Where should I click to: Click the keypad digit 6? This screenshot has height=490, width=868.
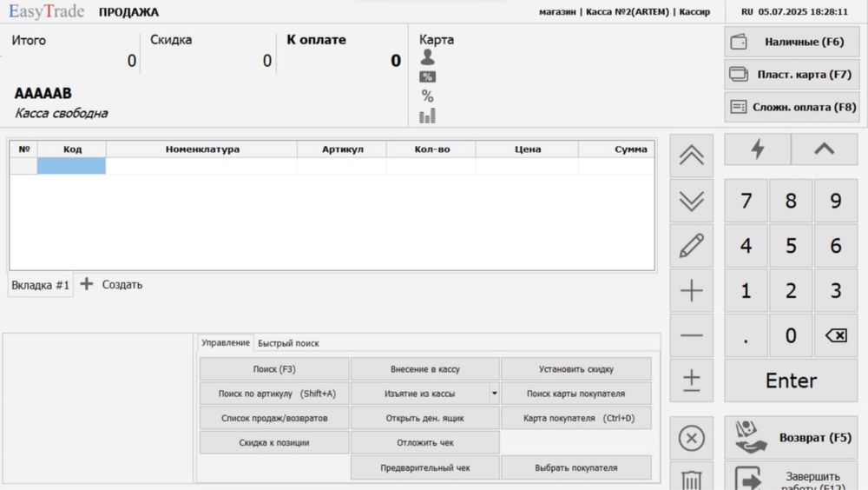(836, 246)
